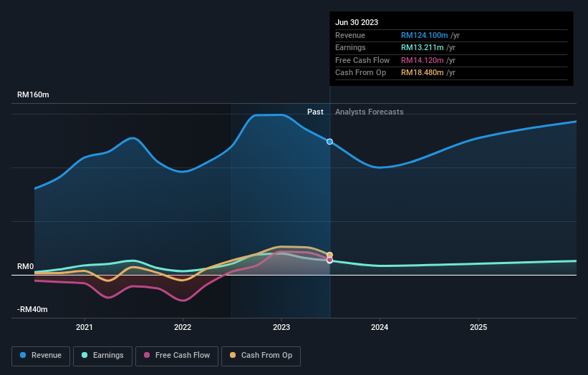This screenshot has height=375, width=588.
Task: Select the 2021 x-axis label
Action: [x=85, y=328]
